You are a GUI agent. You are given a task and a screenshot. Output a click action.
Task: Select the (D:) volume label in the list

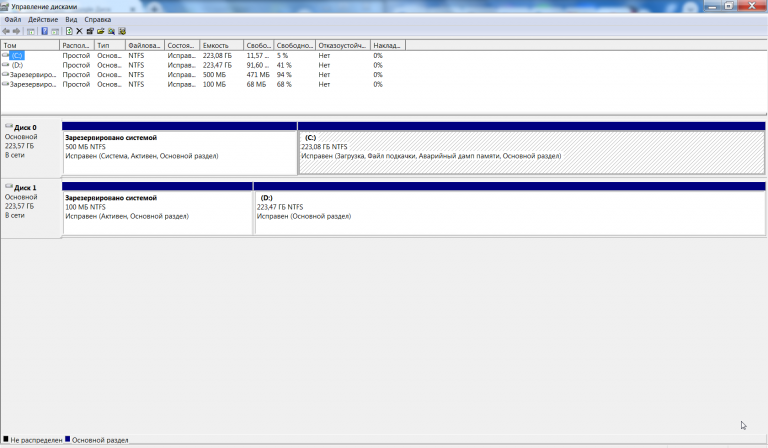17,65
